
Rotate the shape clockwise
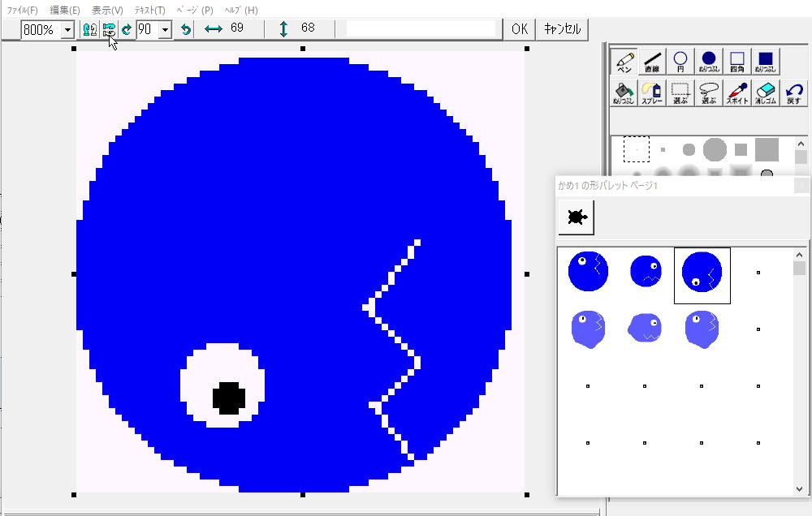pos(127,29)
